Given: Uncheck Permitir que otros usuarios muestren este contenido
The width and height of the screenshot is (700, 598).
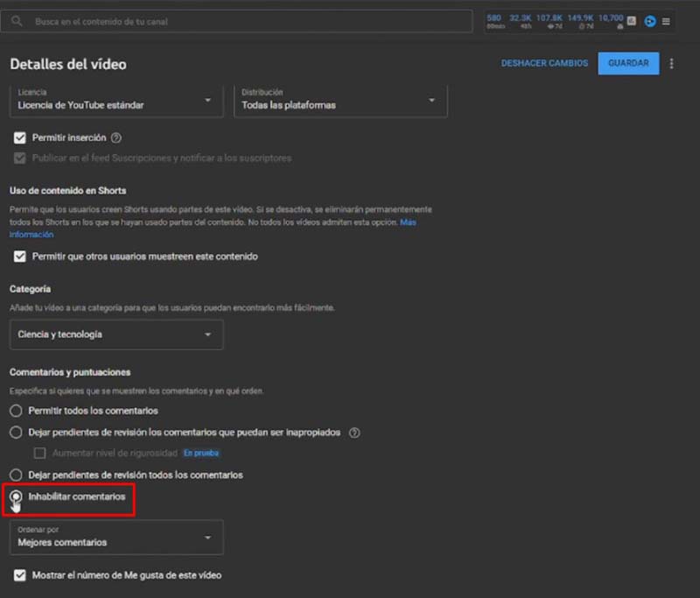Looking at the screenshot, I should 19,257.
